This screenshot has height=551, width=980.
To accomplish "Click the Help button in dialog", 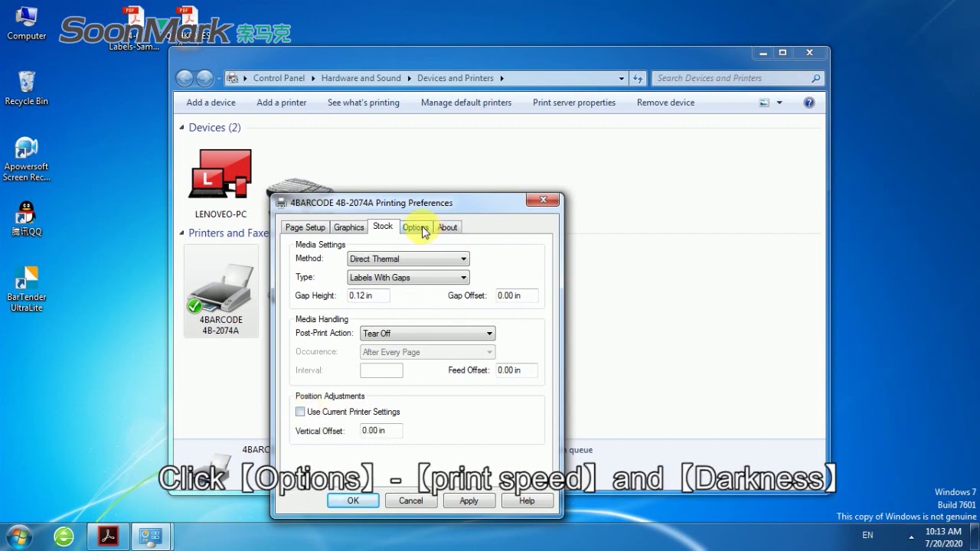I will tap(527, 500).
